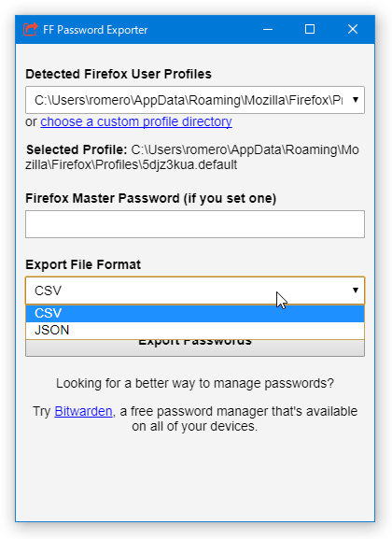Click the FF Password Exporter app icon
Screen dimensions: 392x539
[30, 29]
